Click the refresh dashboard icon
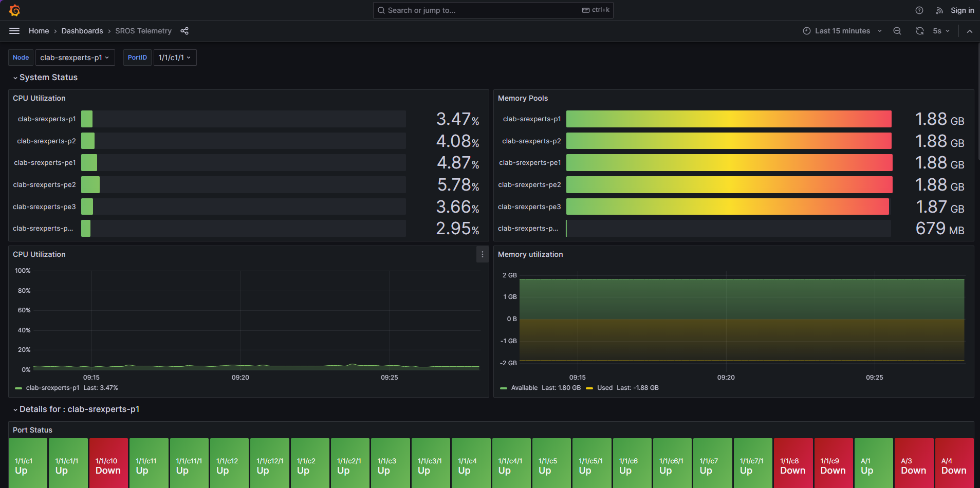The image size is (980, 488). [919, 31]
